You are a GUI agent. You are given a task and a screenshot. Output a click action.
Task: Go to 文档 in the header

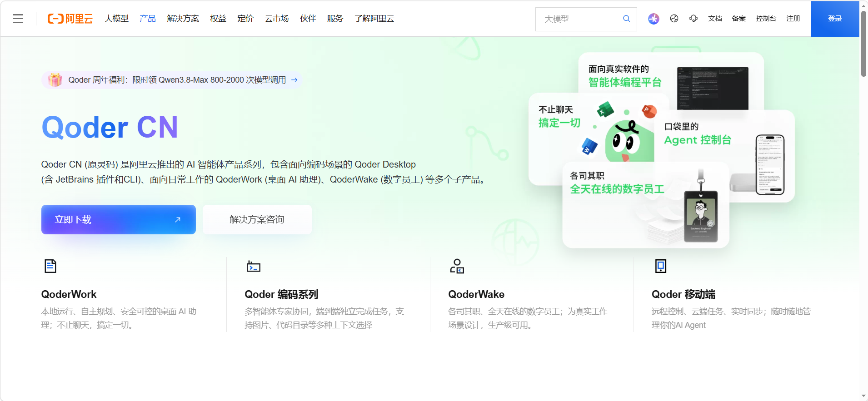715,19
